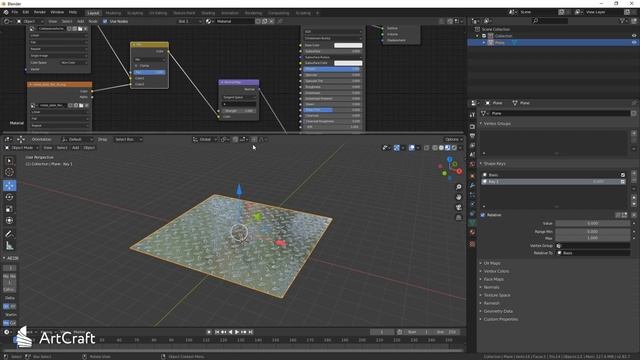This screenshot has height=360, width=640.
Task: Open the Output properties tab icon
Action: coord(472,136)
